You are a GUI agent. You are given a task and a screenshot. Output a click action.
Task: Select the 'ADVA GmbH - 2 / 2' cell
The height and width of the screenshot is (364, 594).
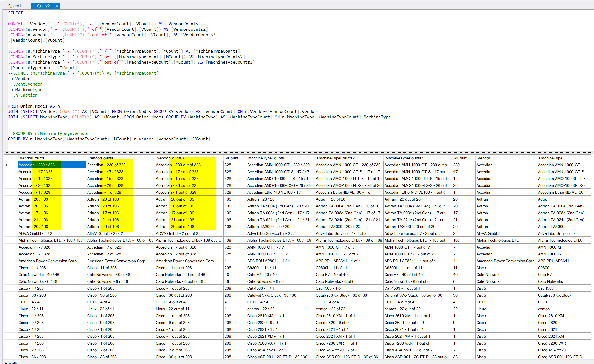point(35,233)
